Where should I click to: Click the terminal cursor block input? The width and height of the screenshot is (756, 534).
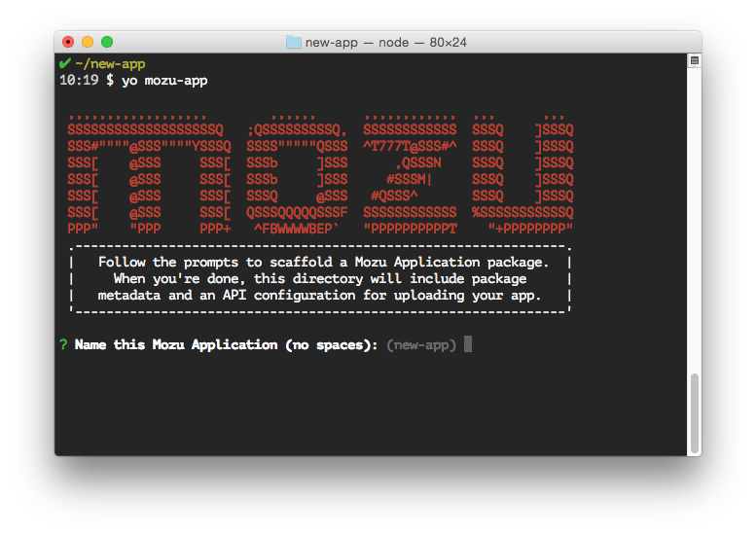(x=468, y=344)
